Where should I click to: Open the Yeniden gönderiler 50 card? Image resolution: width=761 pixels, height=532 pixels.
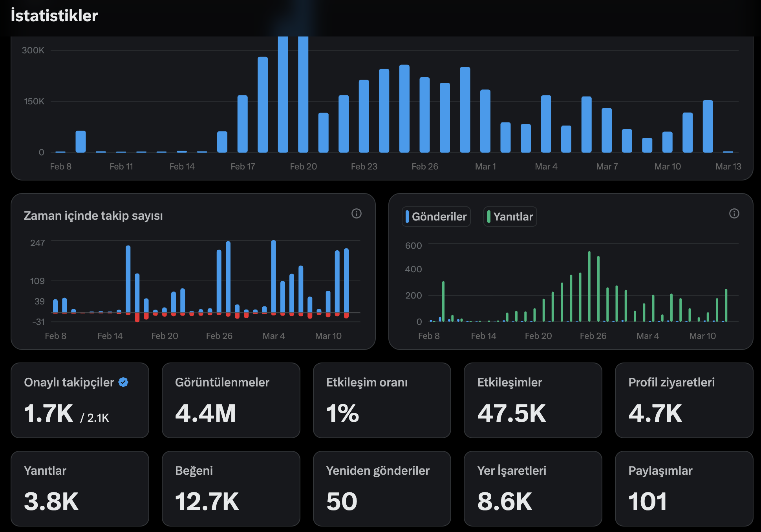coord(382,488)
